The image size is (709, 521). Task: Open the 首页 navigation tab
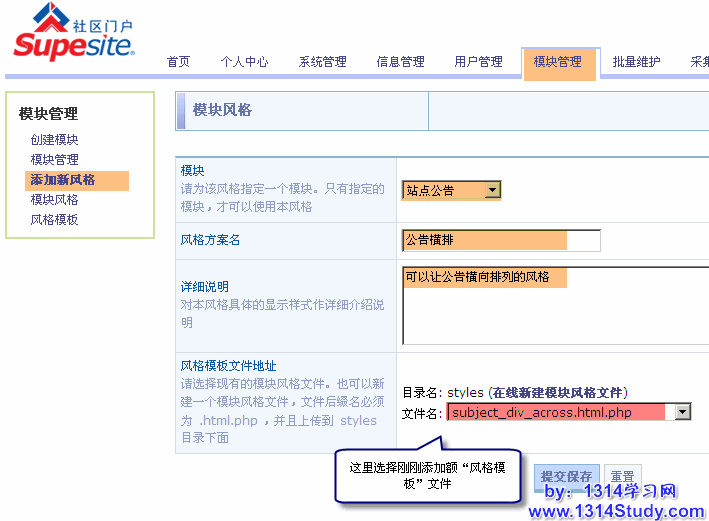[178, 62]
